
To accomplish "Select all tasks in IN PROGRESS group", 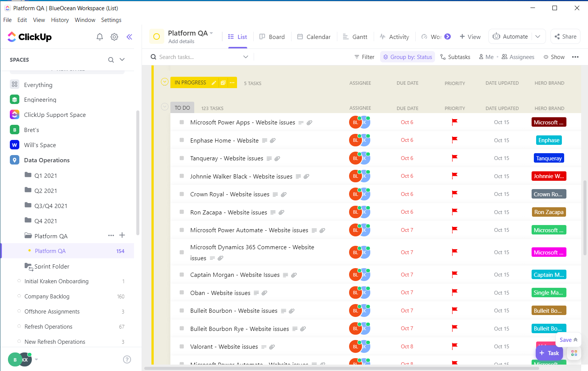I will pyautogui.click(x=223, y=82).
